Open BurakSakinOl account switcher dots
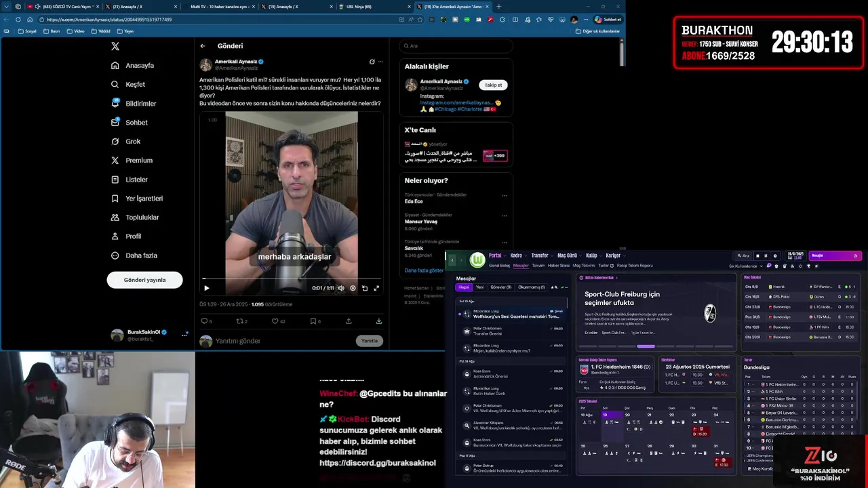868x488 pixels. pyautogui.click(x=184, y=335)
